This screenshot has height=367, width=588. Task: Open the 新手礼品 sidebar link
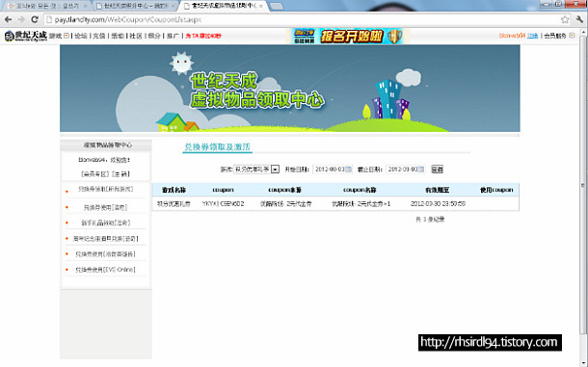pos(106,223)
